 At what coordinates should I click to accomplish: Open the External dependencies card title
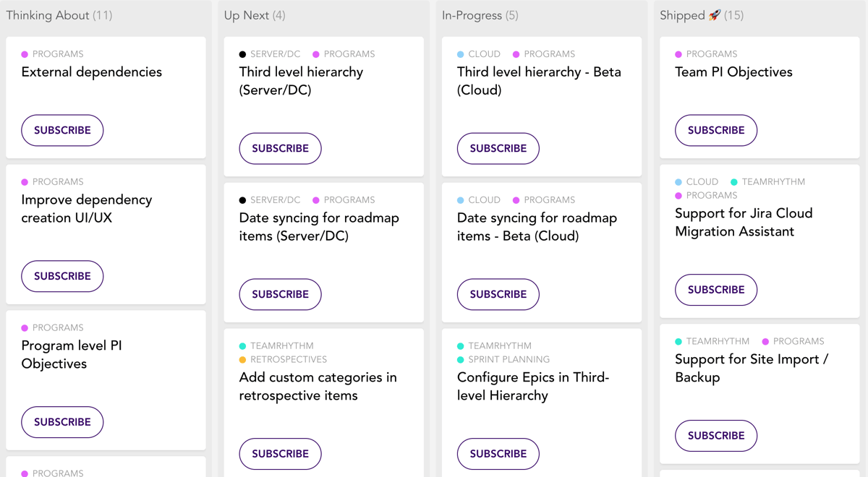92,72
